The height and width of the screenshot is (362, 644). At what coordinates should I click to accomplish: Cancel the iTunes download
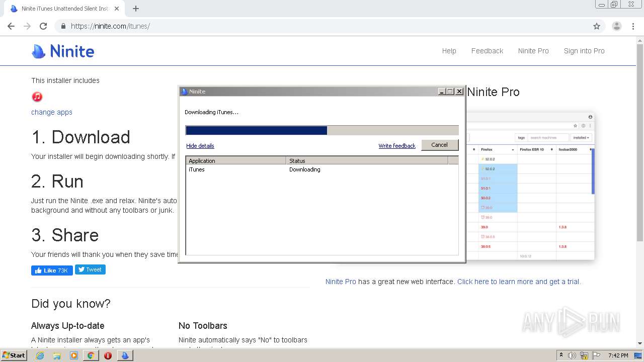(439, 145)
